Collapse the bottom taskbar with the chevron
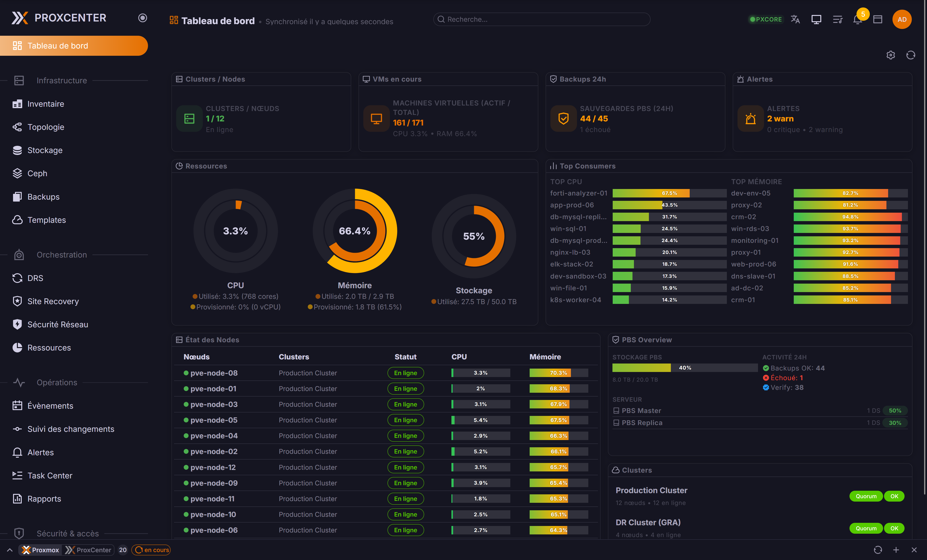The height and width of the screenshot is (560, 927). click(x=9, y=549)
